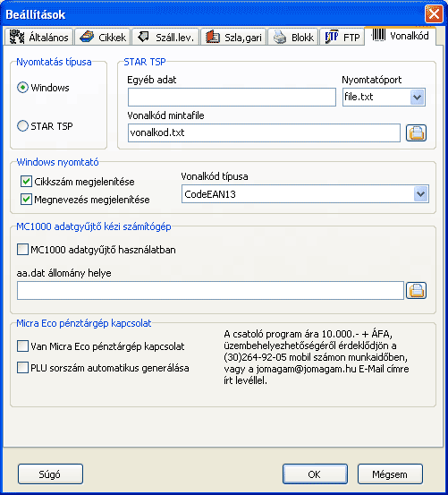
Task: Enable PLU sorszám automatikus generálása
Action: 22,368
